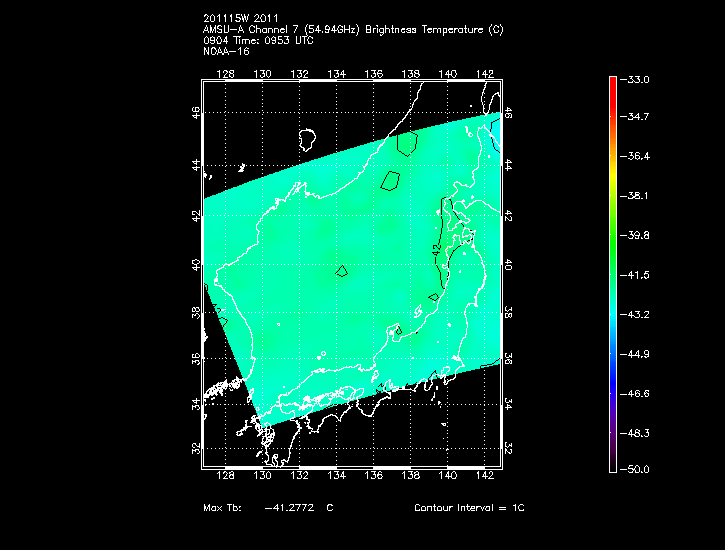This screenshot has width=725, height=550.
Task: Click latitude label '34' on the left axis
Action: tap(197, 404)
